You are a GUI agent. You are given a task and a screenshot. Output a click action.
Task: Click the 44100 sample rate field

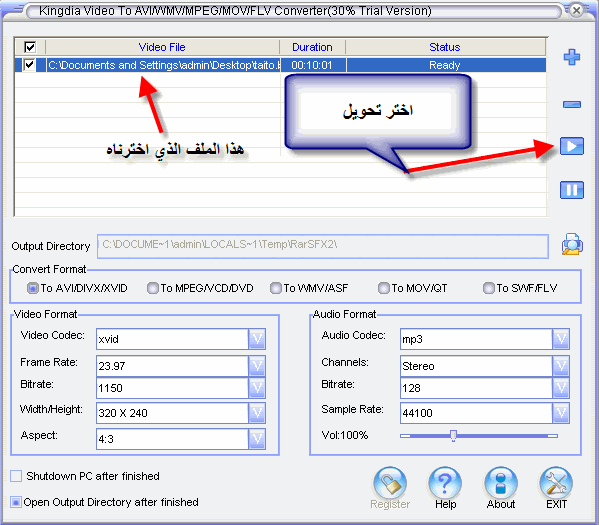[476, 413]
